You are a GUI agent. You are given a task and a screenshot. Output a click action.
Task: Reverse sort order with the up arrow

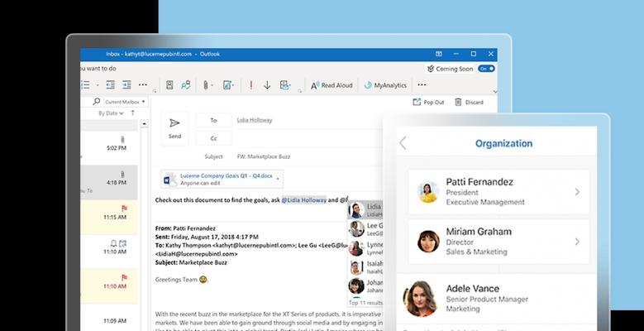tap(132, 113)
